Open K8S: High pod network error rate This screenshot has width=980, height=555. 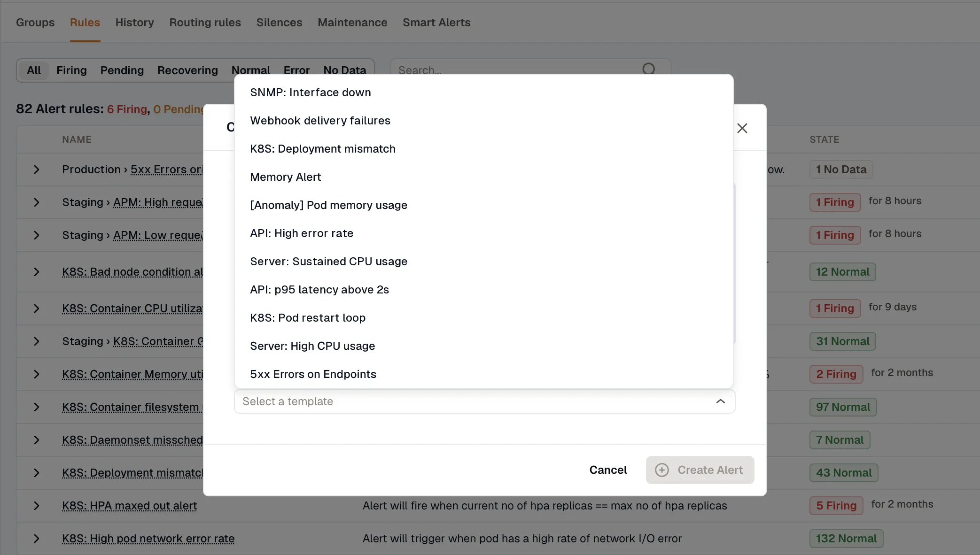[148, 539]
